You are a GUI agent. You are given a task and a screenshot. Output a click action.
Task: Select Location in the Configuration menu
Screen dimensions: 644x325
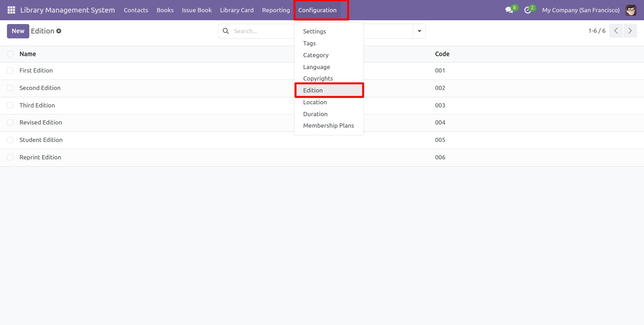pyautogui.click(x=315, y=102)
